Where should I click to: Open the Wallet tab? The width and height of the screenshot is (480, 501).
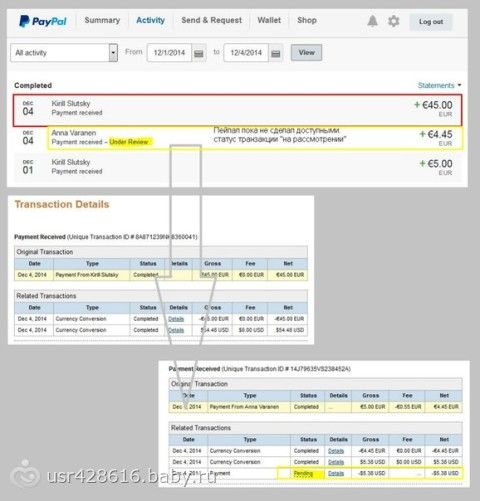[x=269, y=20]
